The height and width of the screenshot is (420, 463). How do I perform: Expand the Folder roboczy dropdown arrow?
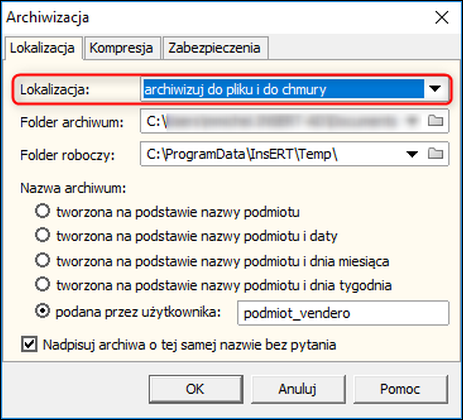[x=412, y=154]
